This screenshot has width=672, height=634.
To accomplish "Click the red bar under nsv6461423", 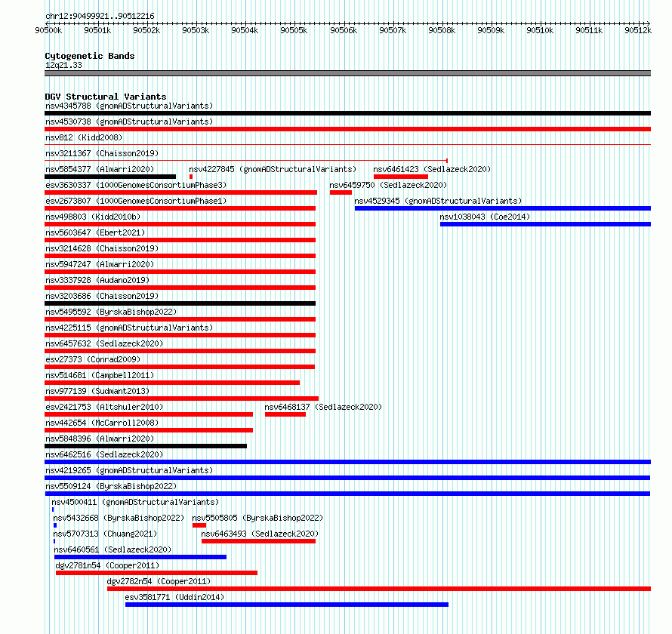I will click(401, 177).
